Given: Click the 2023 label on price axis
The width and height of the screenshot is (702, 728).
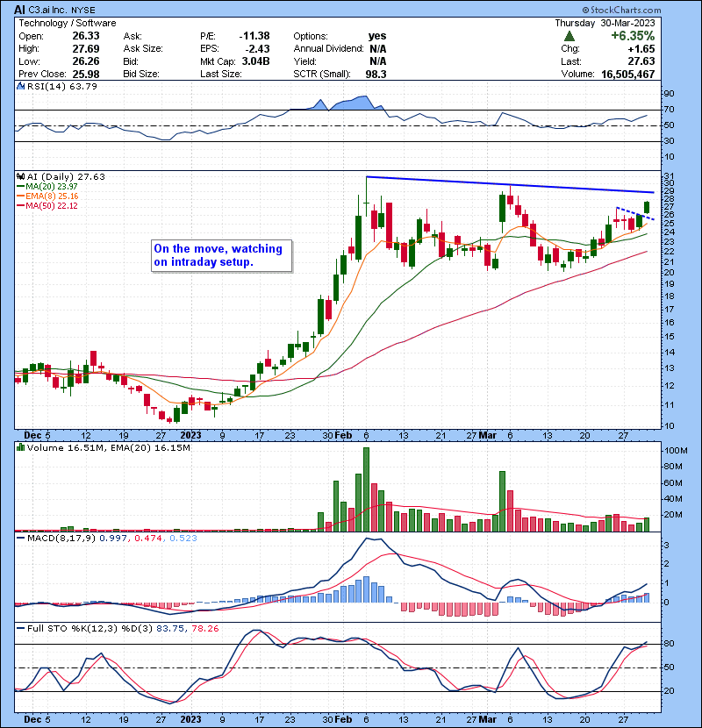Looking at the screenshot, I should pyautogui.click(x=190, y=436).
